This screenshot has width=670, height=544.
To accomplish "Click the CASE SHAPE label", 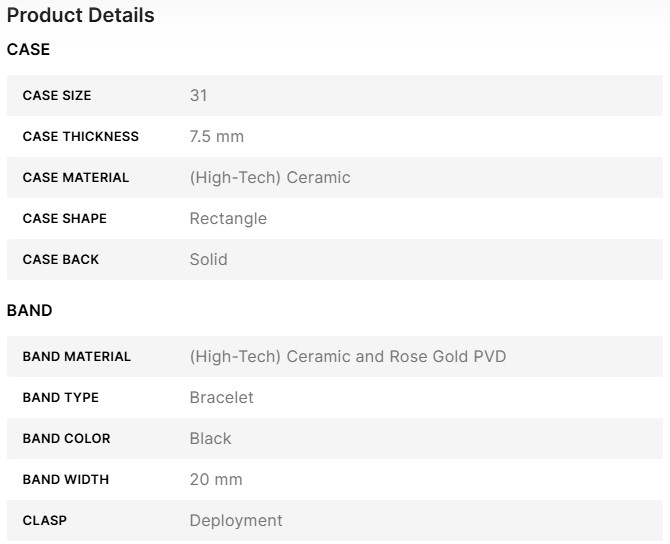I will coord(65,219).
